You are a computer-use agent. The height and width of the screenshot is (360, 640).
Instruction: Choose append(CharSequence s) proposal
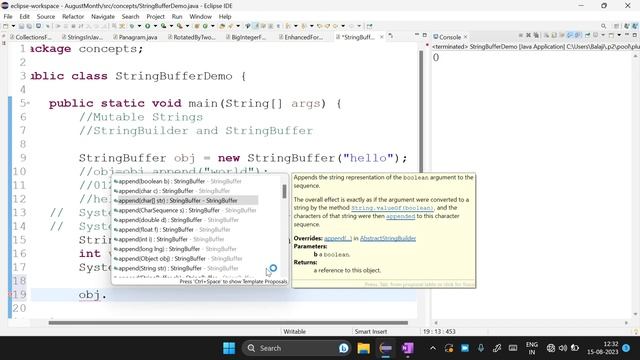tap(186, 210)
